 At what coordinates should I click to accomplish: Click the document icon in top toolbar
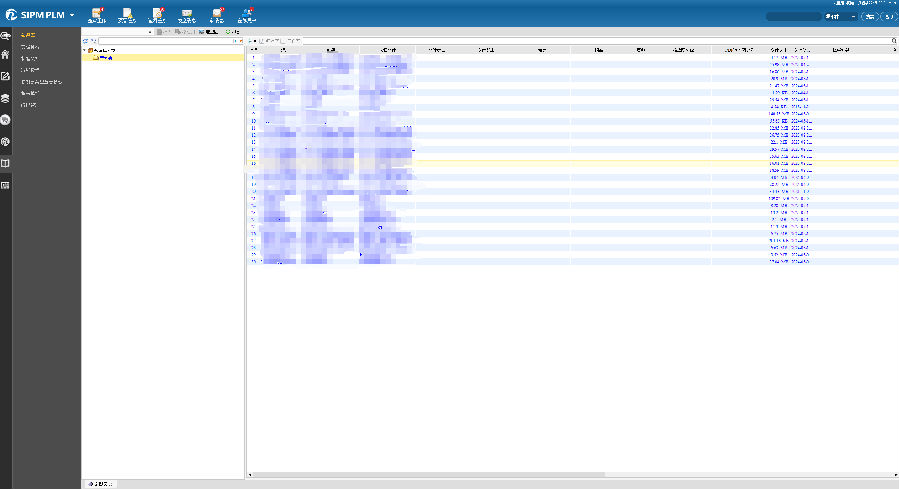(126, 14)
